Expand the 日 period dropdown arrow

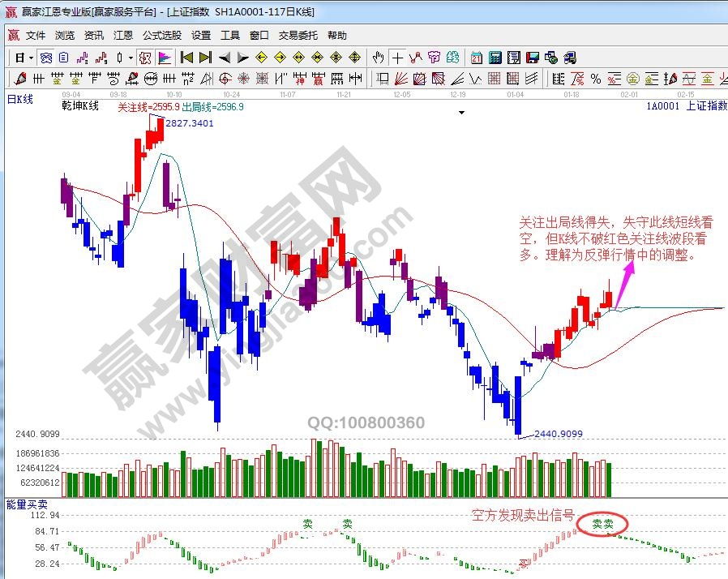coord(31,58)
